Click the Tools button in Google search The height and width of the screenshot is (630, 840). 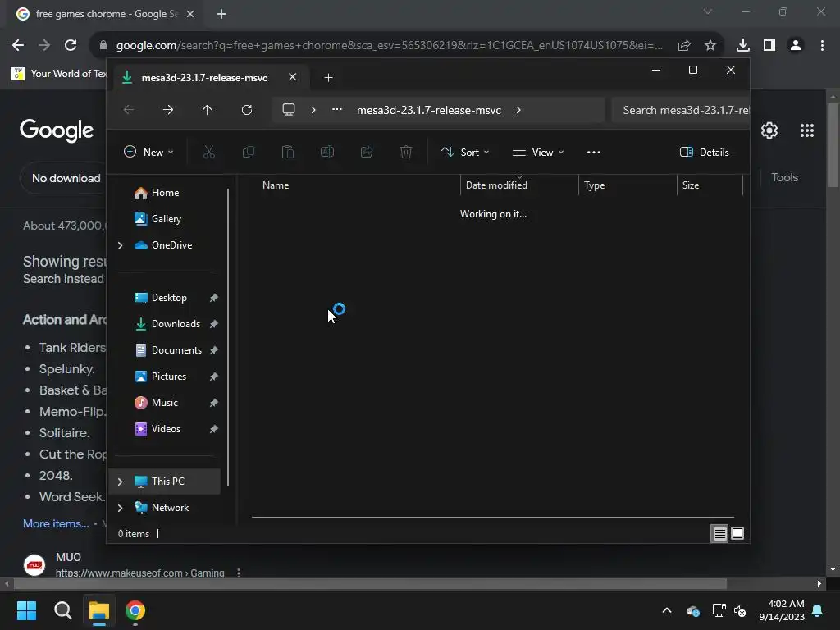coord(784,177)
